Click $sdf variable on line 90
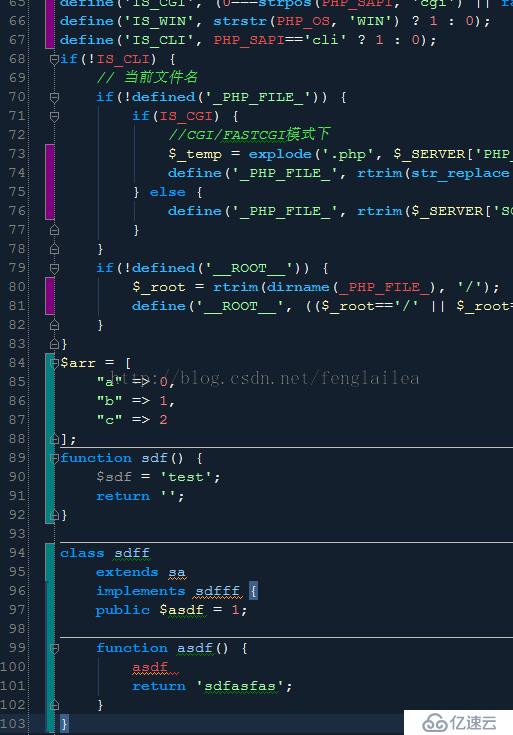This screenshot has width=513, height=735. (114, 477)
